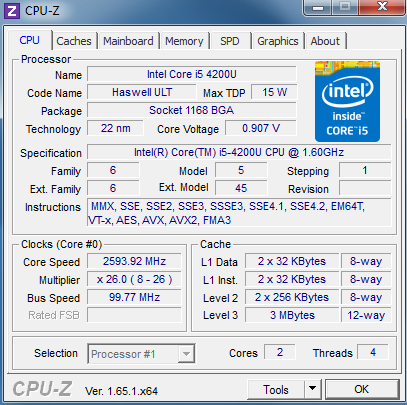Click the Cores count value 2
The width and height of the screenshot is (407, 405).
280,352
